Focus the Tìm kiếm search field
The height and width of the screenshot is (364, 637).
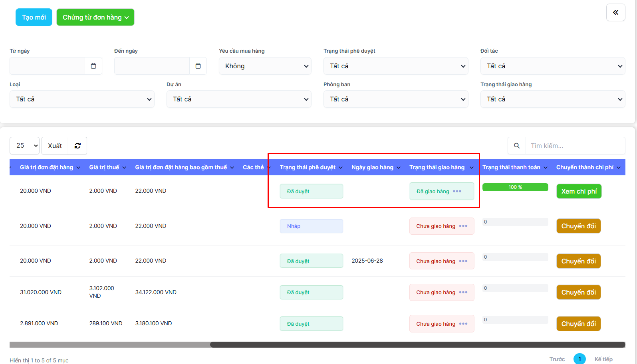[575, 146]
